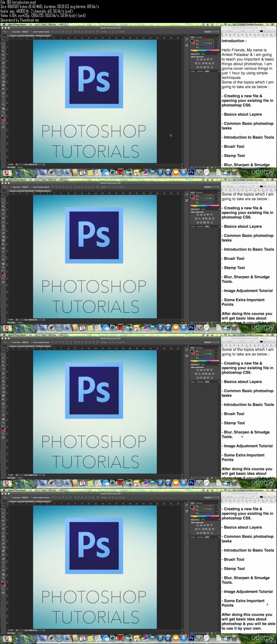Select the Gradient tool in the 00:00:24 frame
This screenshot has width=277, height=644.
3,237
